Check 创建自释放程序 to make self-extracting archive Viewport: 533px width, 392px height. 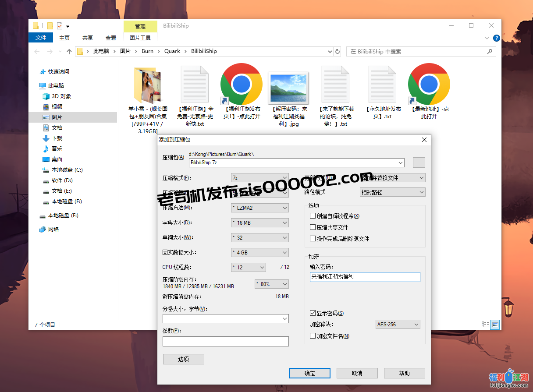click(x=312, y=216)
